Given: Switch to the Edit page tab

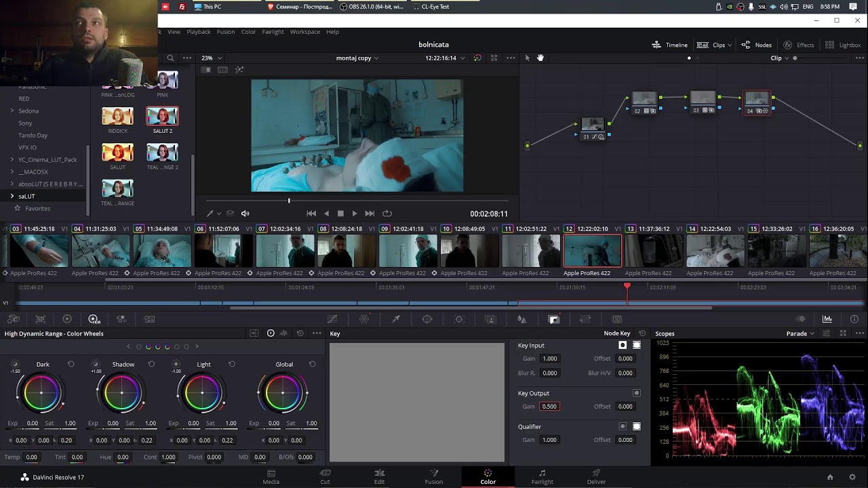Looking at the screenshot, I should tap(379, 476).
